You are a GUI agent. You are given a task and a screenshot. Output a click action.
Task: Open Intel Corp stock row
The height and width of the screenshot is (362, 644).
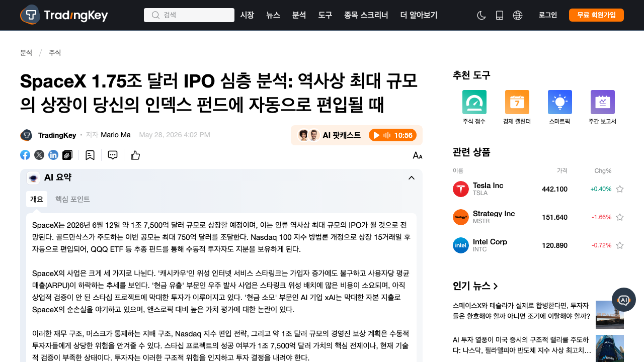538,245
